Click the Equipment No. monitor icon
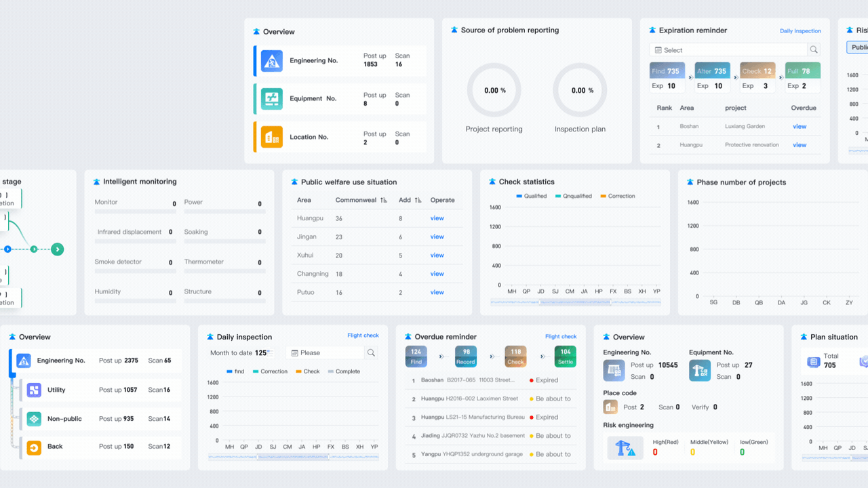The image size is (868, 488). 272,98
